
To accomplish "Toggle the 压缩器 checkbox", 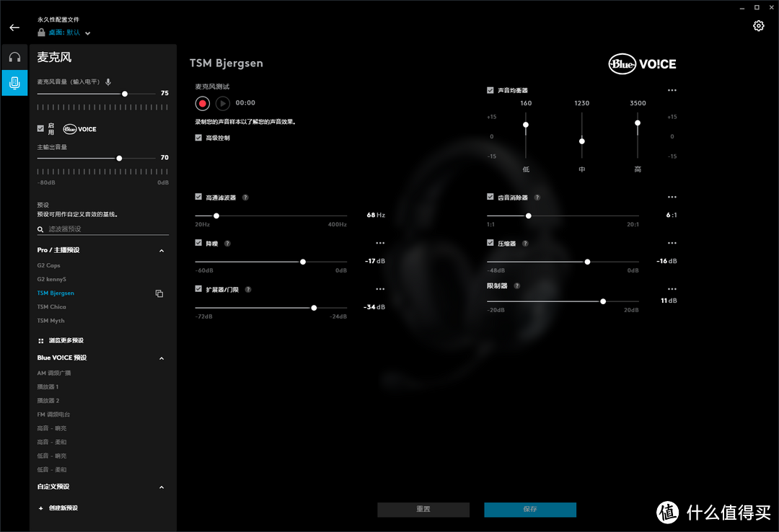I will [x=490, y=243].
